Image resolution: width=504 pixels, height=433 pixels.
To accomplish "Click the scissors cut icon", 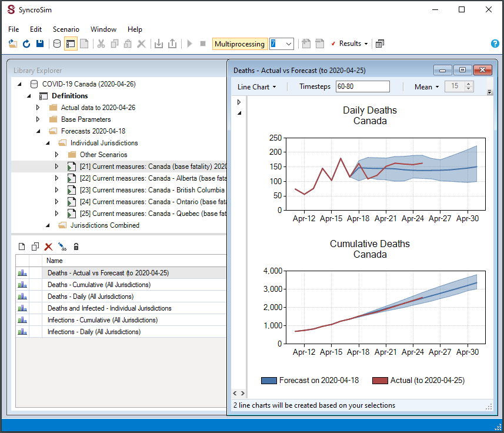I will 101,44.
